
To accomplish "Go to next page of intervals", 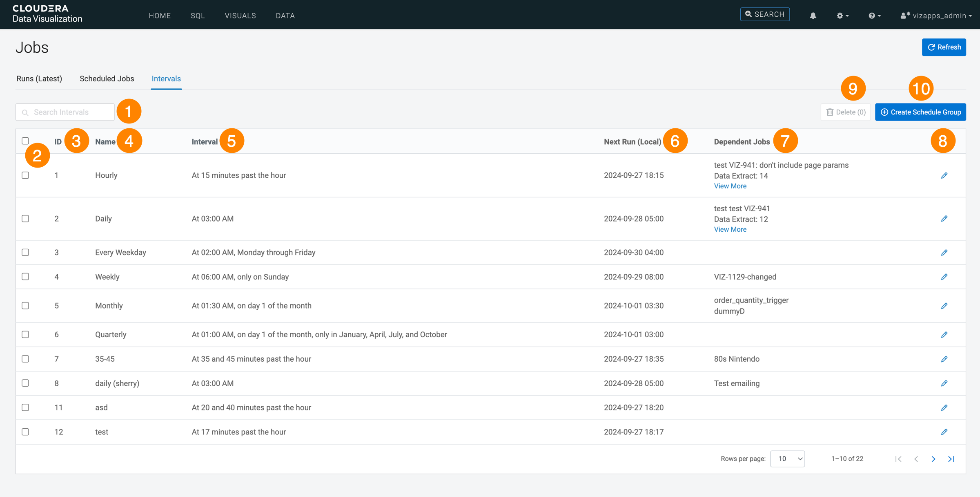I will point(933,459).
